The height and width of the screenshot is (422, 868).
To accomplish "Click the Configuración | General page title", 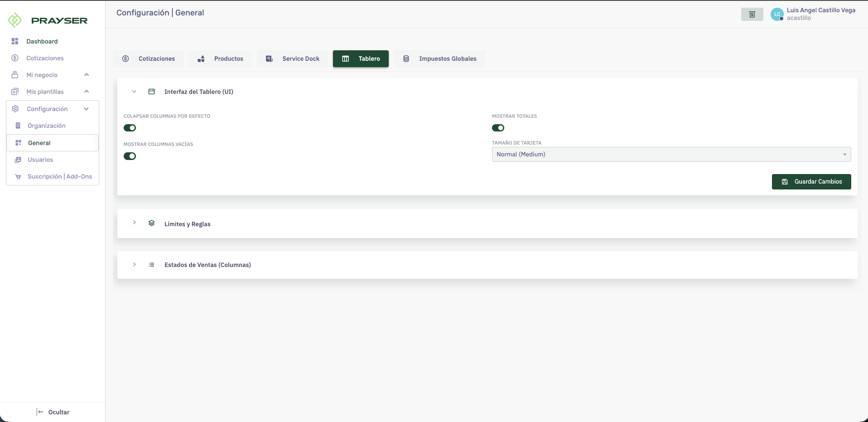I will 160,13.
